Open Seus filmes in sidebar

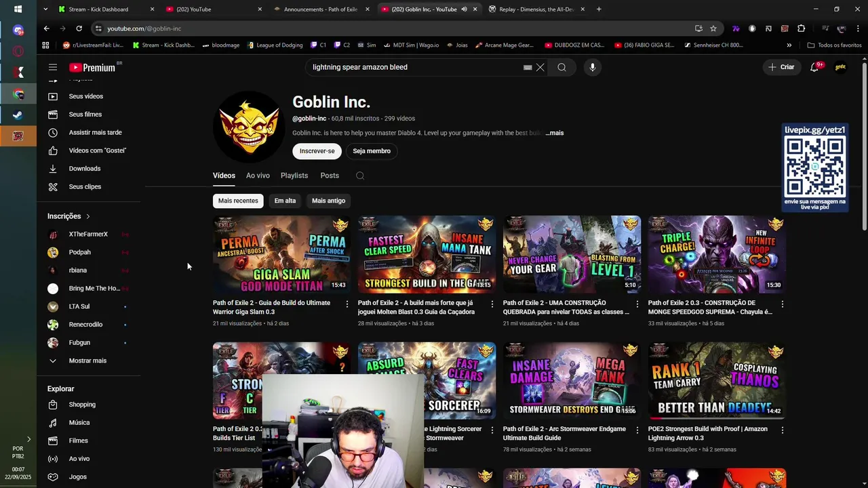pyautogui.click(x=85, y=115)
